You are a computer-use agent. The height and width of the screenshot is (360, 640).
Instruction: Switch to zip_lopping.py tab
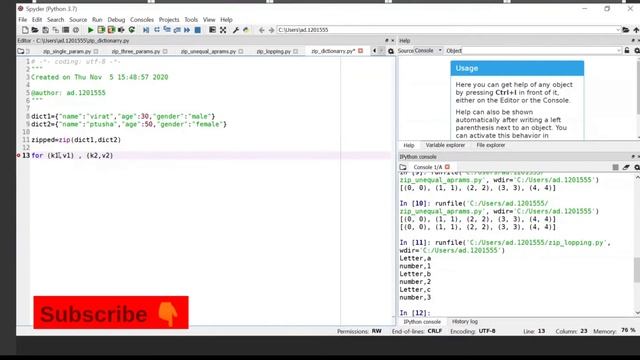coord(274,51)
